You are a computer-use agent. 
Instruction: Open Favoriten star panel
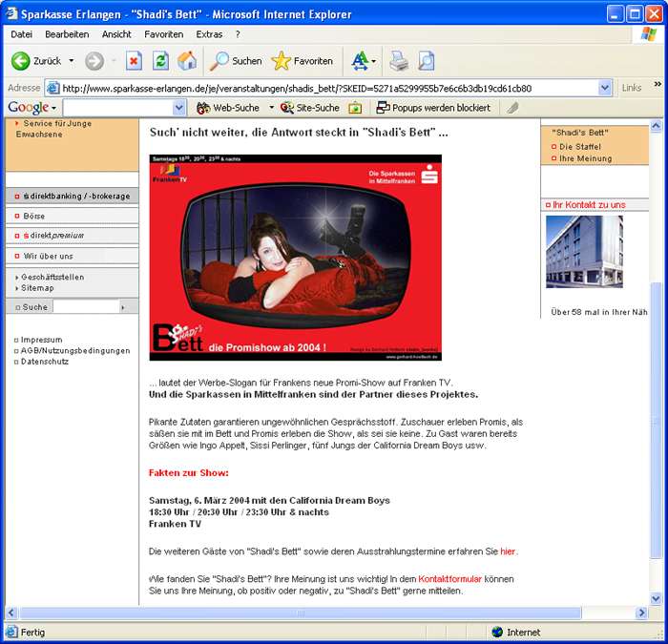(281, 61)
